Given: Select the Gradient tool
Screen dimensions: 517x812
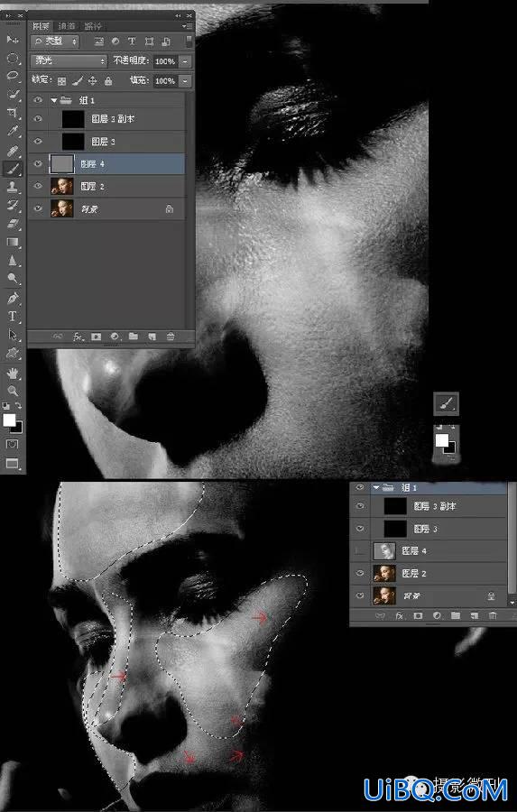Looking at the screenshot, I should tap(13, 243).
